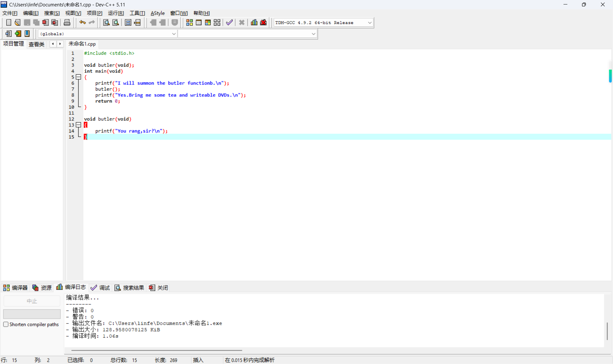Switch to the 查看类 tab
Screen dimensions: 613x364
(36, 44)
